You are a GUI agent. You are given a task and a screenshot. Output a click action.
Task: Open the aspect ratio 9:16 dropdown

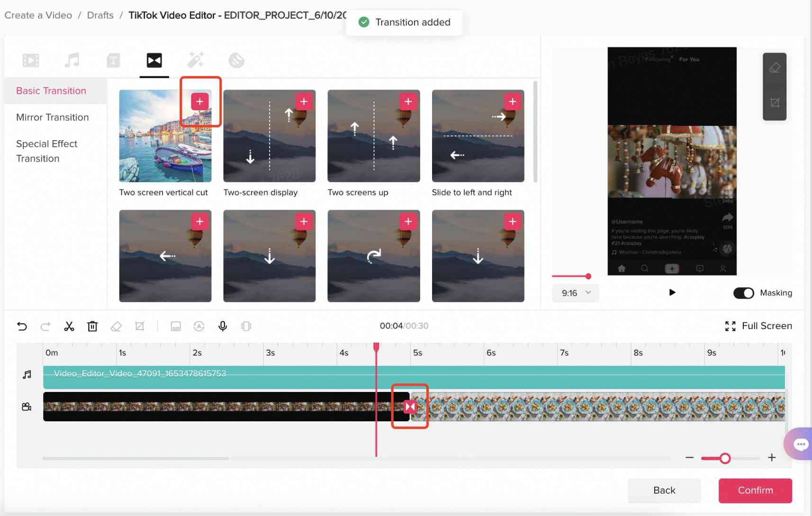click(x=575, y=293)
